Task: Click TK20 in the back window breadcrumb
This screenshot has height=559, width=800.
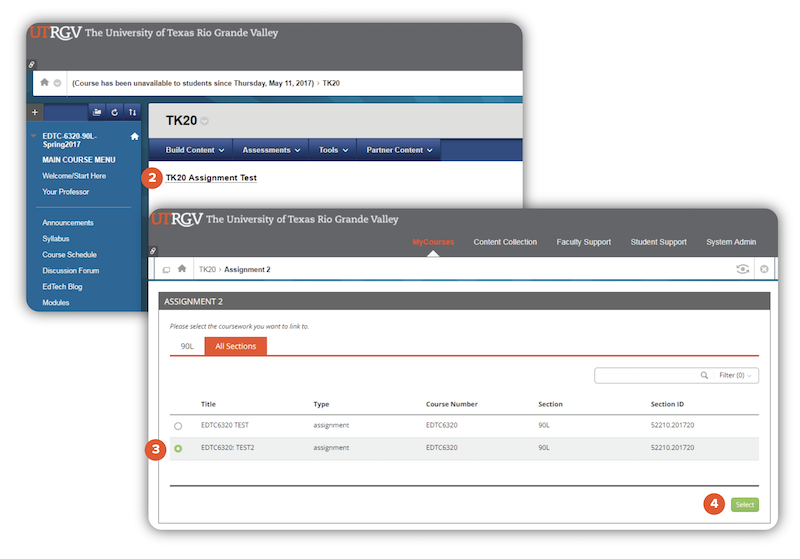Action: [x=331, y=83]
